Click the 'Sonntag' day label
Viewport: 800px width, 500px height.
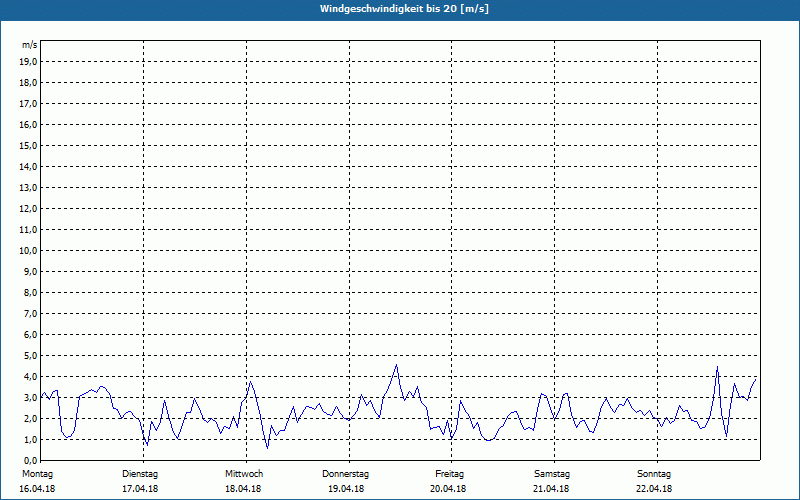tap(654, 474)
